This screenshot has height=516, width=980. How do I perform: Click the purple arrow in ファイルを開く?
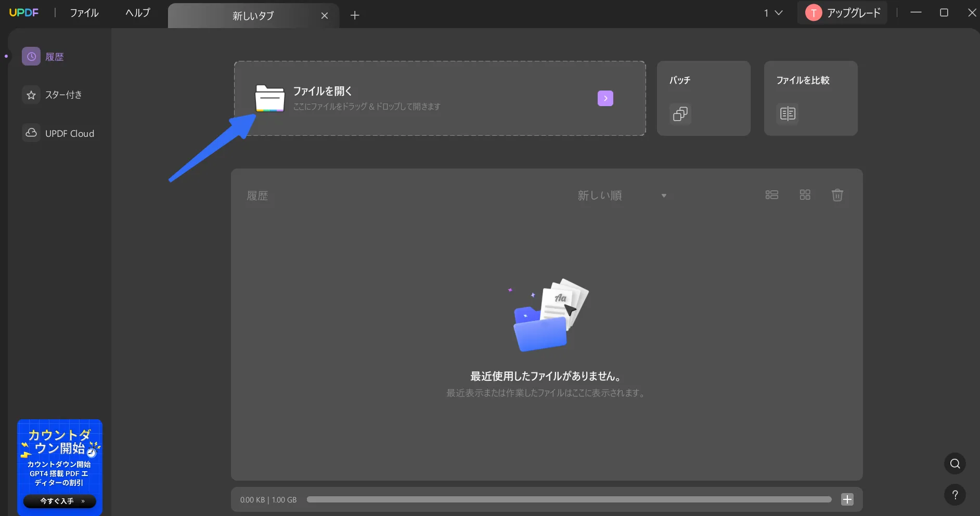pos(605,98)
